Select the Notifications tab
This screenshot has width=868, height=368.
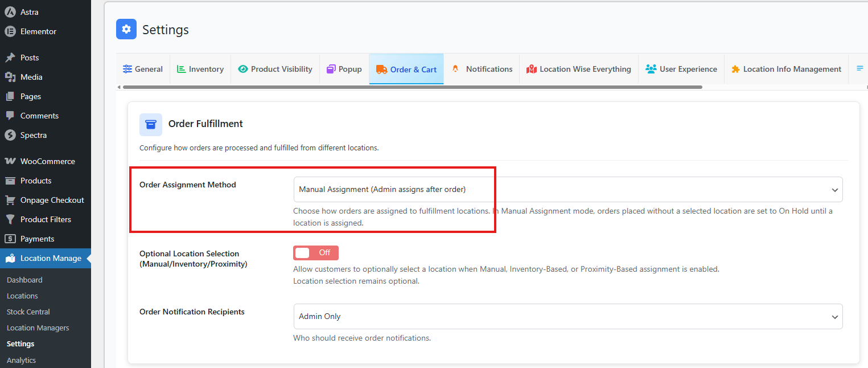click(482, 69)
